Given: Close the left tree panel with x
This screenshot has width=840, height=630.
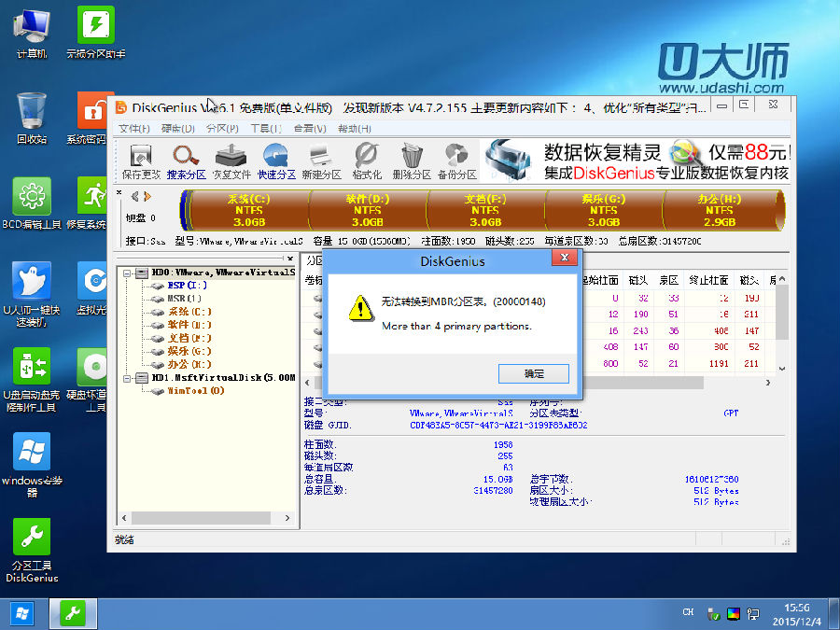Looking at the screenshot, I should (x=290, y=259).
